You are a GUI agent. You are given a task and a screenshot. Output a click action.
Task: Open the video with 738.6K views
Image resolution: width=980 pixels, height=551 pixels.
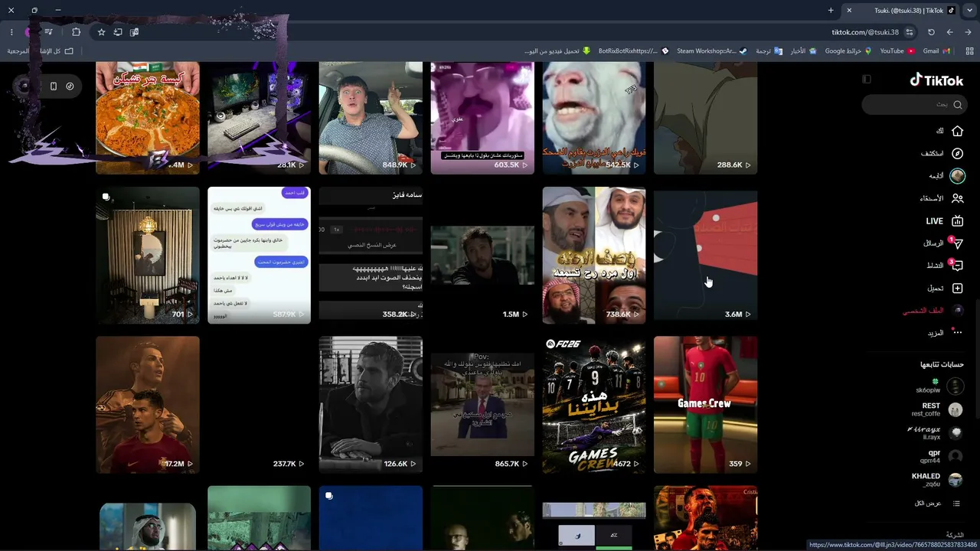[594, 256]
